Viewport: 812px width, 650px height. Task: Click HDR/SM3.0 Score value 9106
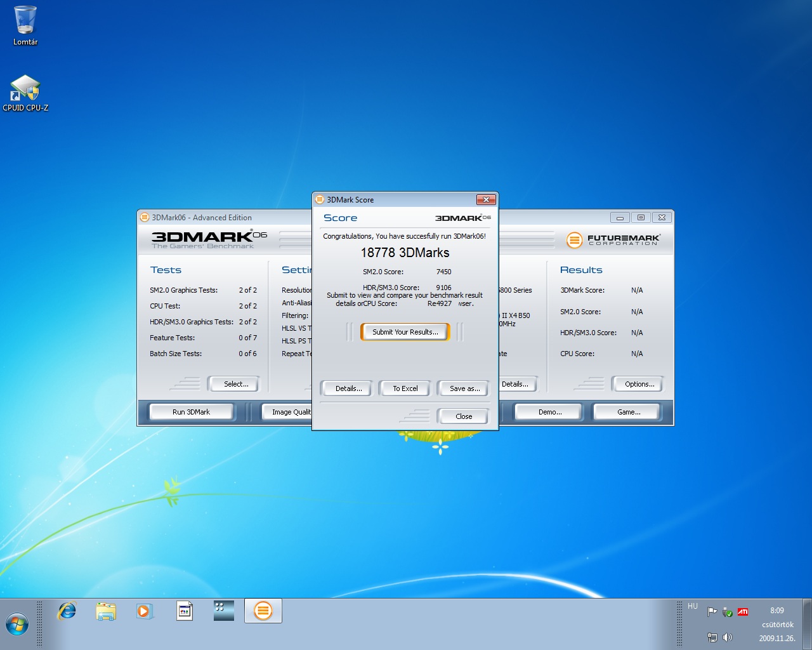pyautogui.click(x=443, y=288)
